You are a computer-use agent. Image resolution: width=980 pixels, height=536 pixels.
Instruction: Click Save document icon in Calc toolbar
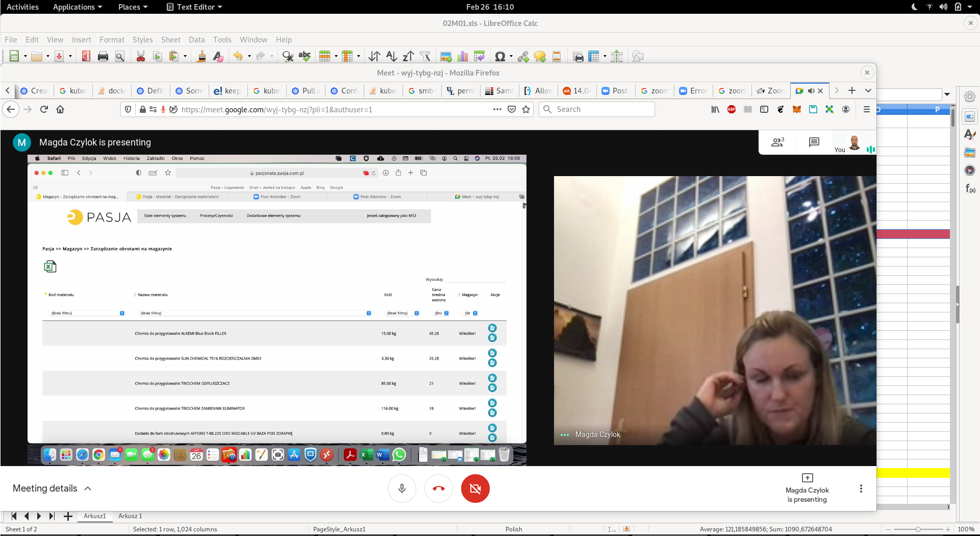click(x=59, y=56)
